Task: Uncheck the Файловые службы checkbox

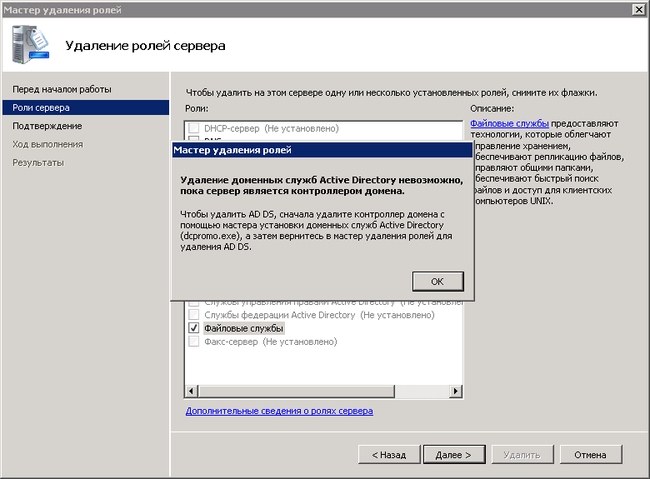Action: (x=194, y=328)
